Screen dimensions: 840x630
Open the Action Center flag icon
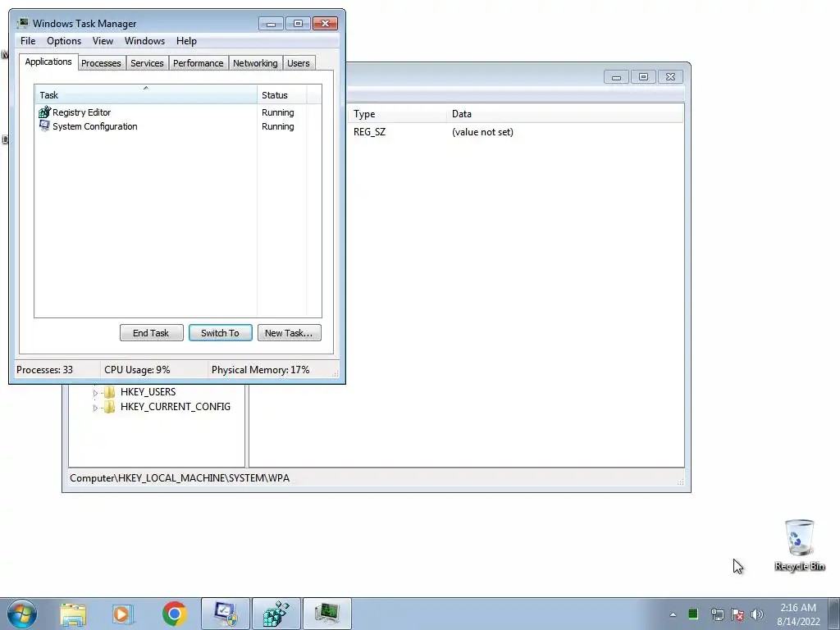pos(737,614)
